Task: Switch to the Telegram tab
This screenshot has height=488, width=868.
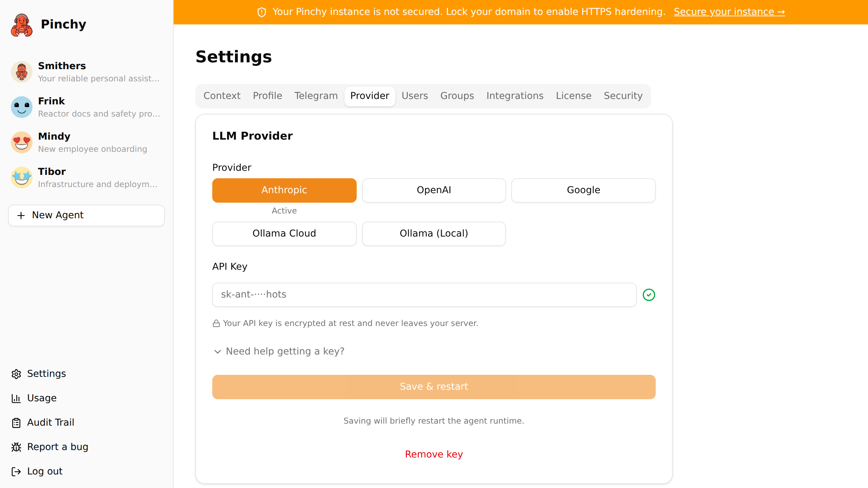Action: (x=316, y=96)
